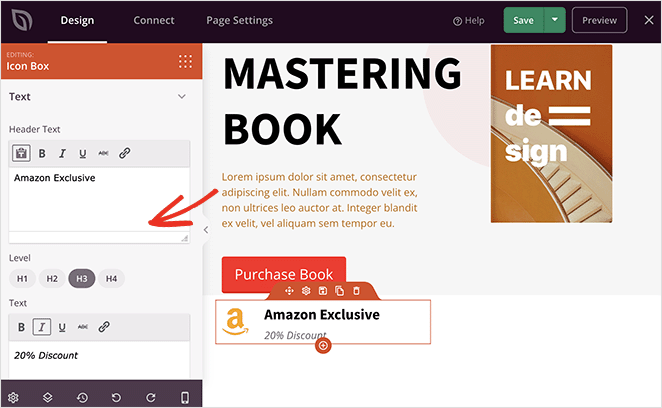Click the link icon in Header Text toolbar
The height and width of the screenshot is (408, 662).
124,153
